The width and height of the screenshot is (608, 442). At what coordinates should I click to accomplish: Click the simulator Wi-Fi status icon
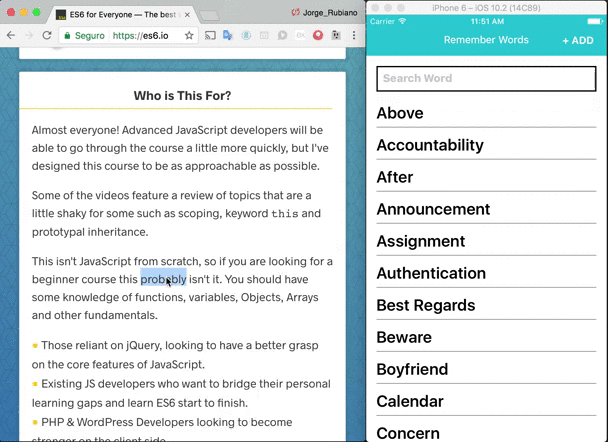[402, 21]
